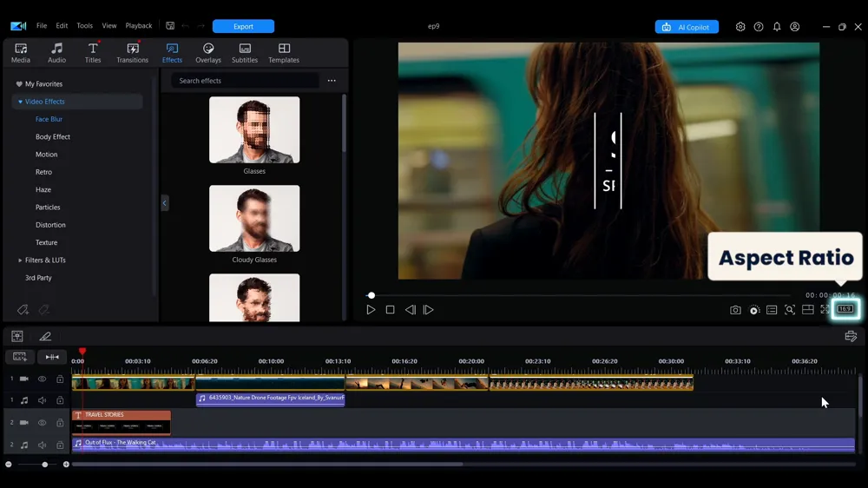Open the Subtitles room
This screenshot has width=868, height=488.
pyautogui.click(x=245, y=53)
